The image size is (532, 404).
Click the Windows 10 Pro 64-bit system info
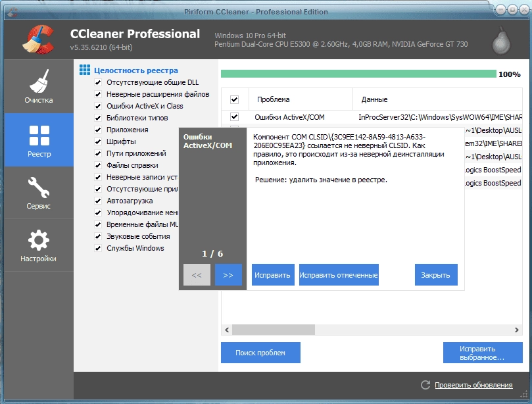click(250, 36)
